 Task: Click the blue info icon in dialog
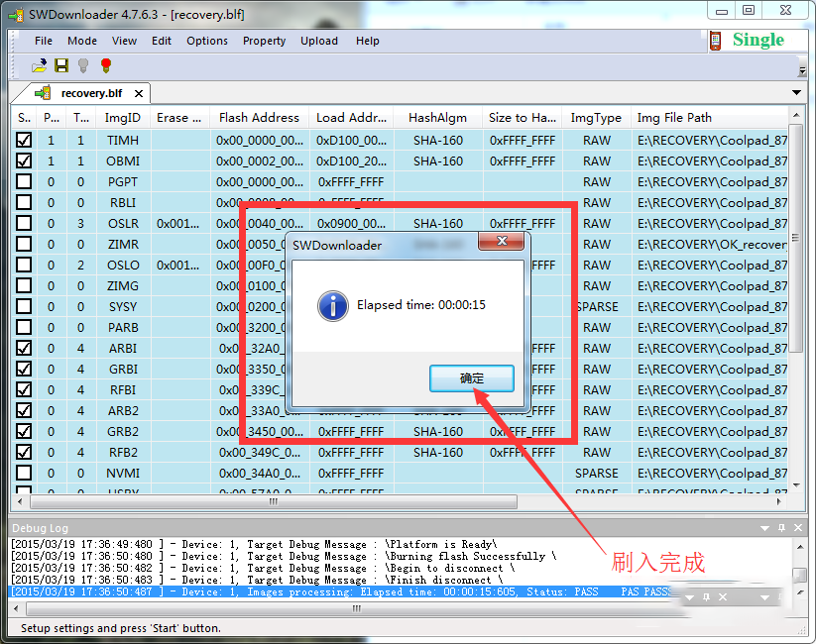pyautogui.click(x=333, y=306)
